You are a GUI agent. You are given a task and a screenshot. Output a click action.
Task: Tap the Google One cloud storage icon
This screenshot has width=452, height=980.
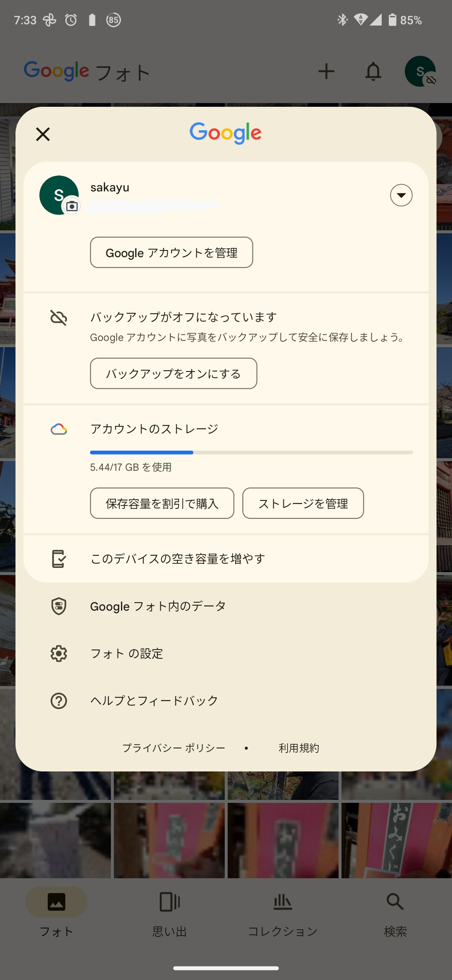59,429
